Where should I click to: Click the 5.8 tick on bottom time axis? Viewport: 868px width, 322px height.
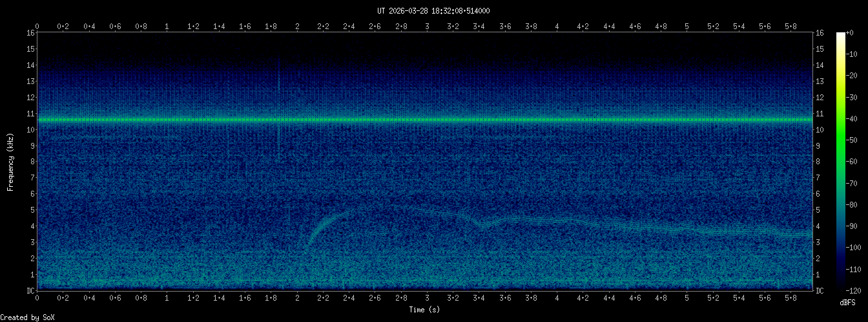tap(791, 298)
